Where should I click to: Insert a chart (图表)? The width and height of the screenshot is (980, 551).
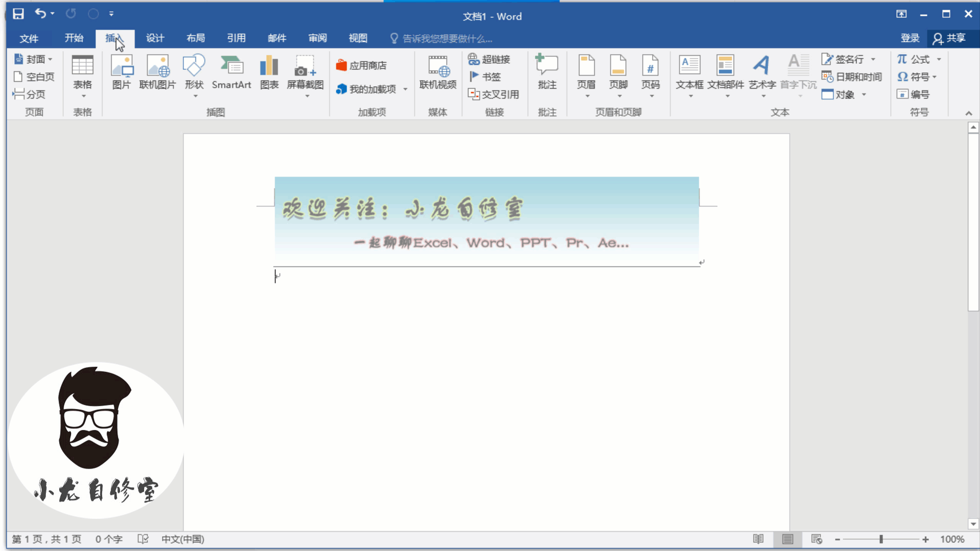tap(269, 72)
